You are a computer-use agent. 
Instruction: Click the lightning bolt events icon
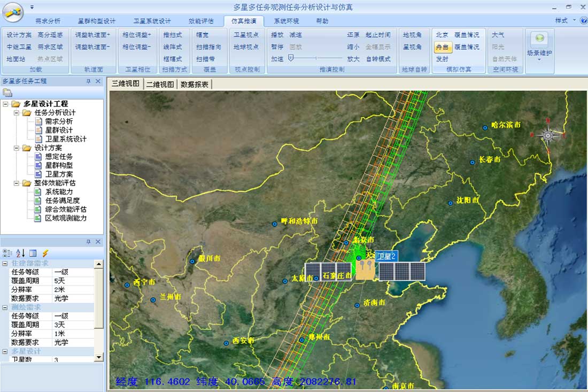click(45, 253)
